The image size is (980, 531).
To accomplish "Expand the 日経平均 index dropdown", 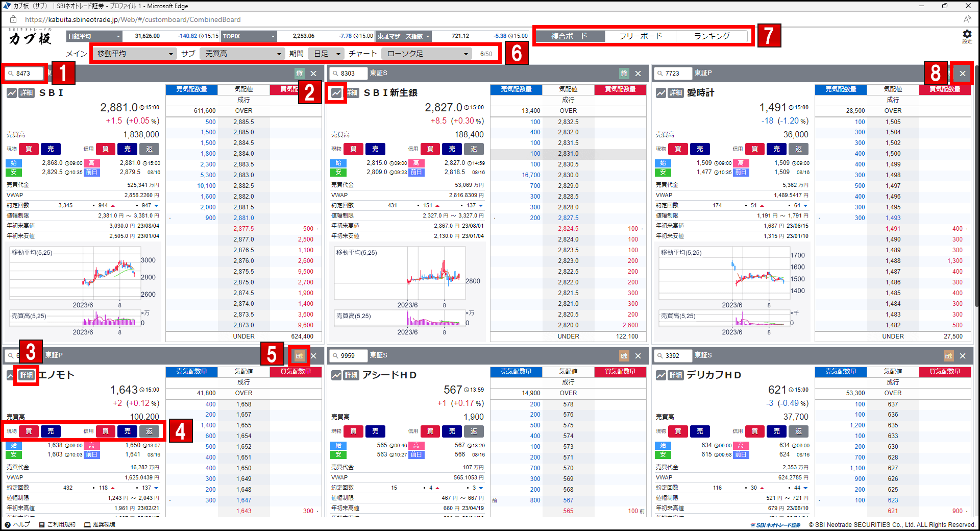I will [x=94, y=36].
